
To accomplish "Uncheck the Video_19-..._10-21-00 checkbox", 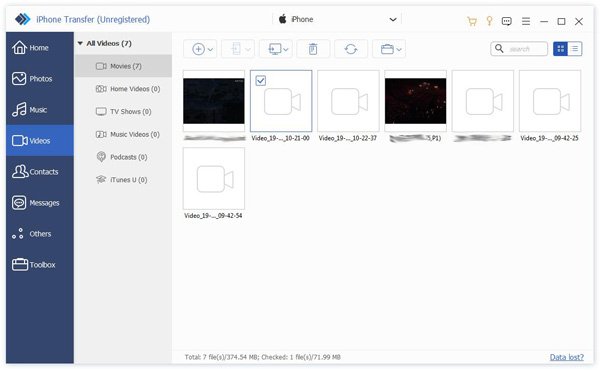I will click(x=261, y=80).
